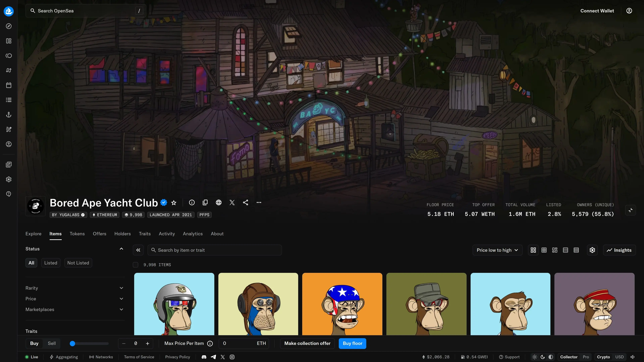Click the OpenSea sailboat logo

pyautogui.click(x=9, y=11)
